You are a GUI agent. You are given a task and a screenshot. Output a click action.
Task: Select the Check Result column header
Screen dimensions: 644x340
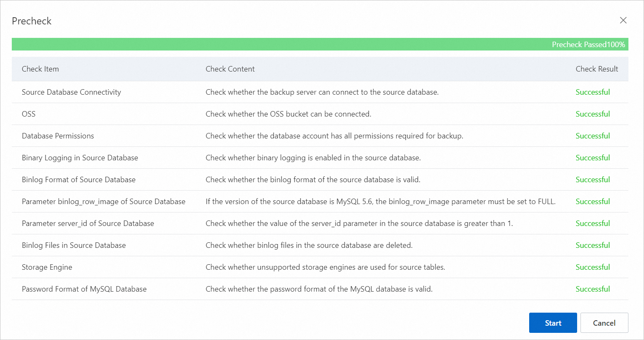coord(597,69)
